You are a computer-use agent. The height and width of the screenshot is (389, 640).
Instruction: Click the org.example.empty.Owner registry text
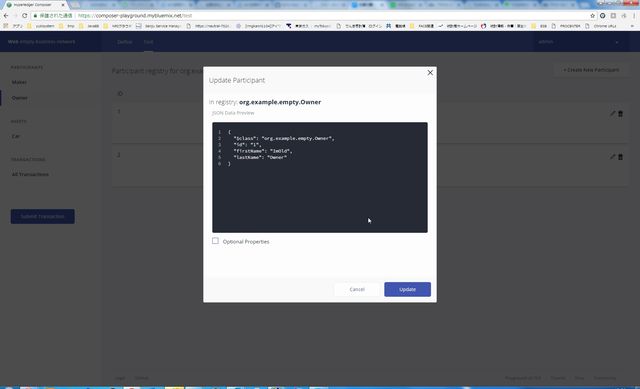280,102
